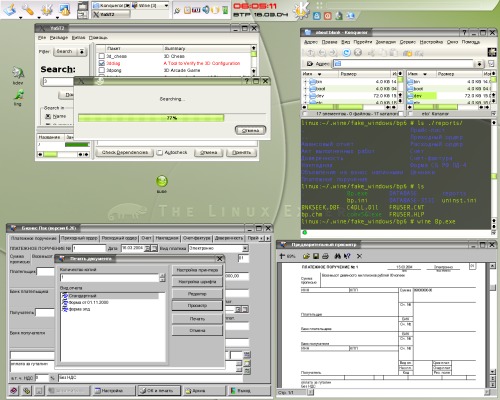Open the ling desktop icon
The height and width of the screenshot is (400, 500).
tap(18, 97)
